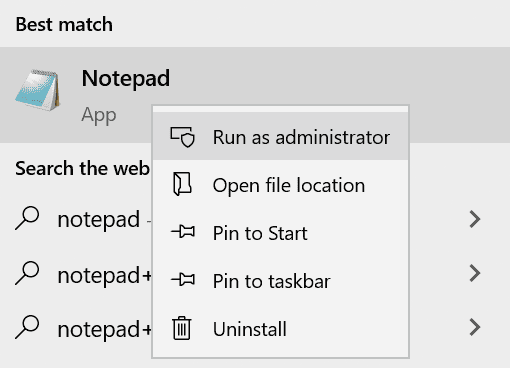Choose Pin to Start
The image size is (510, 368).
point(281,233)
